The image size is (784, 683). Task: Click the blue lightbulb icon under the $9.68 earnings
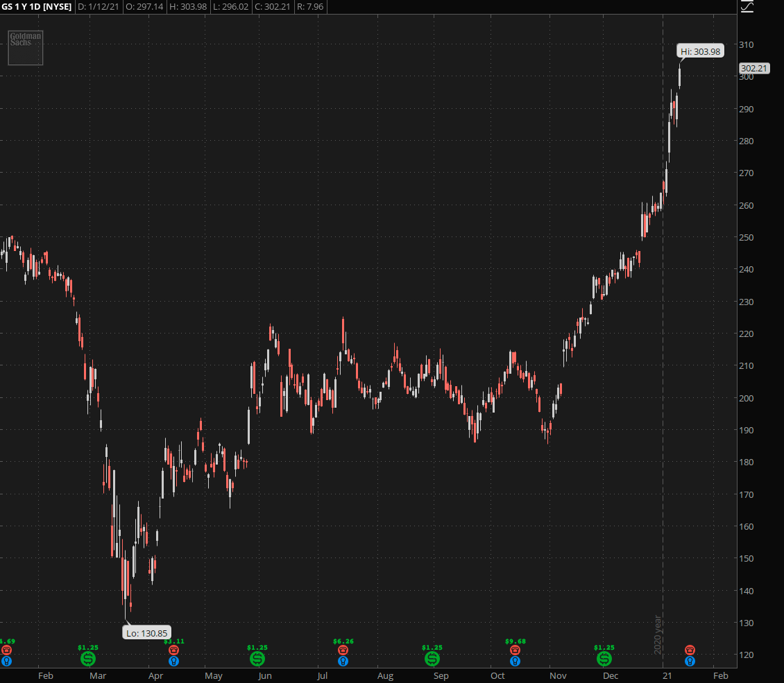click(x=515, y=662)
